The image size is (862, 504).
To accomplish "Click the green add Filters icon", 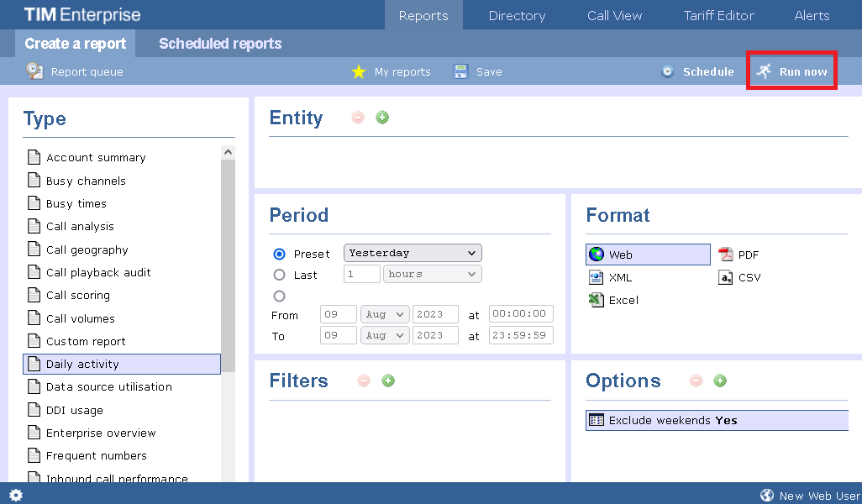I will (x=388, y=381).
